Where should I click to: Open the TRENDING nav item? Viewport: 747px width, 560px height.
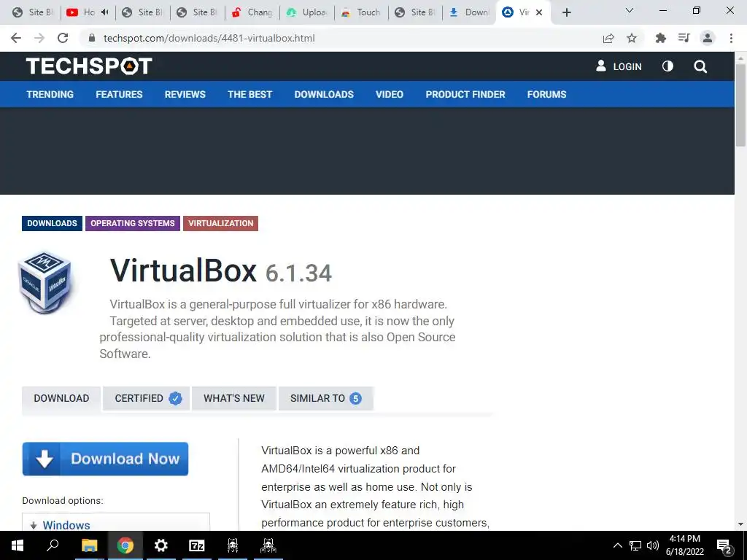coord(50,94)
